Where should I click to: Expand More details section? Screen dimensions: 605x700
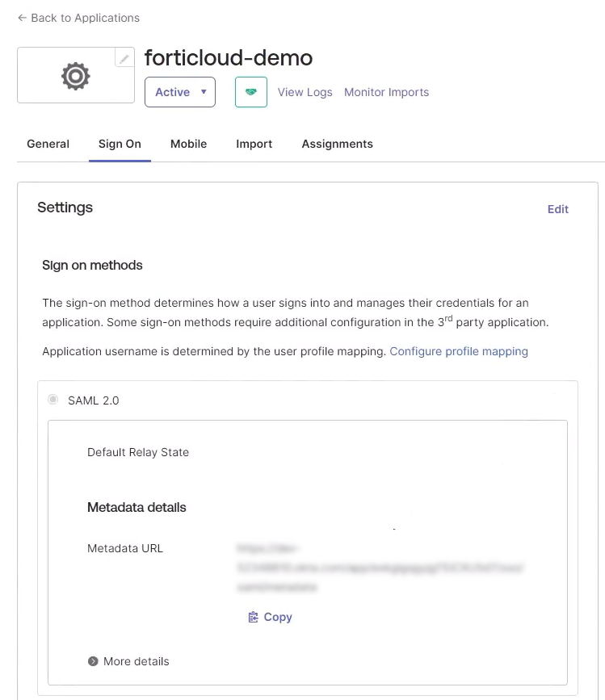[x=136, y=661]
